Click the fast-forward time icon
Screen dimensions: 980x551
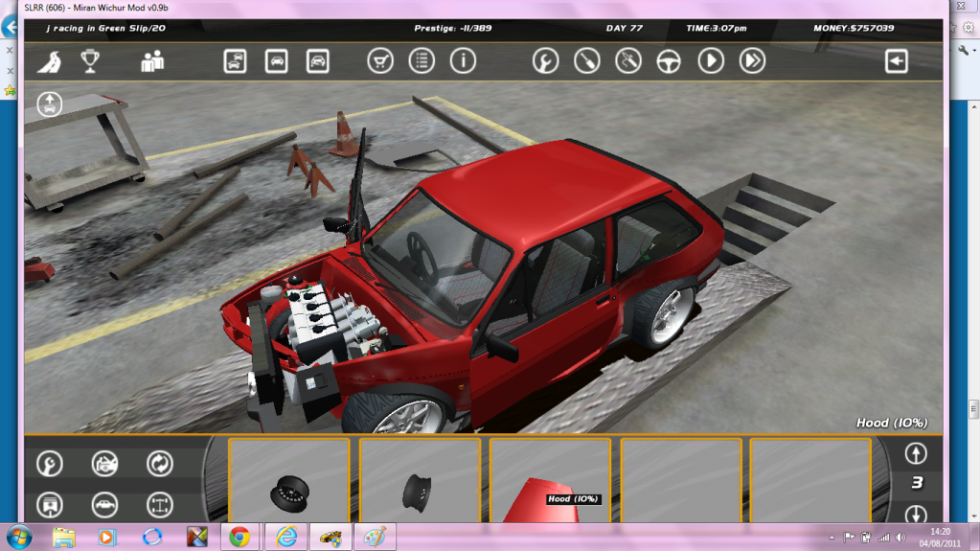[x=752, y=61]
